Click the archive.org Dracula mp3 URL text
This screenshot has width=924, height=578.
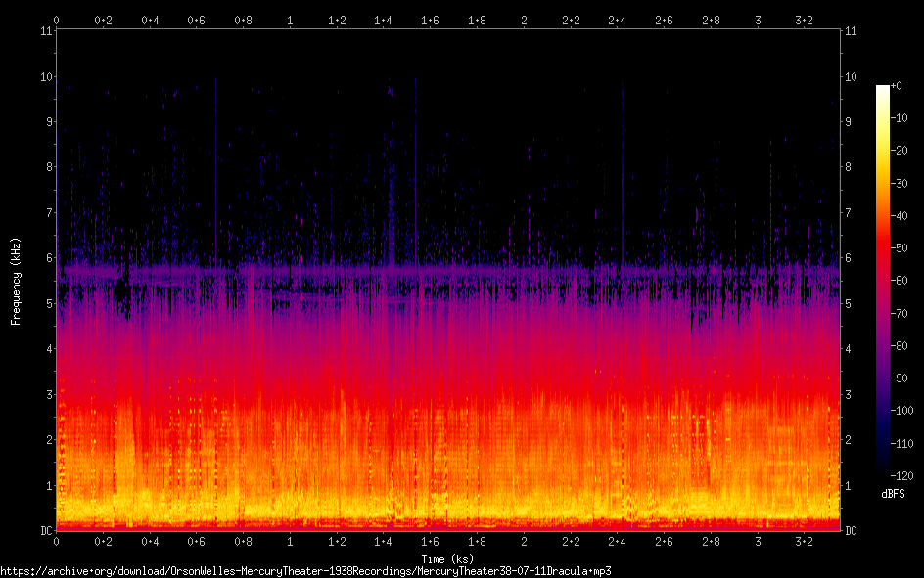click(305, 571)
